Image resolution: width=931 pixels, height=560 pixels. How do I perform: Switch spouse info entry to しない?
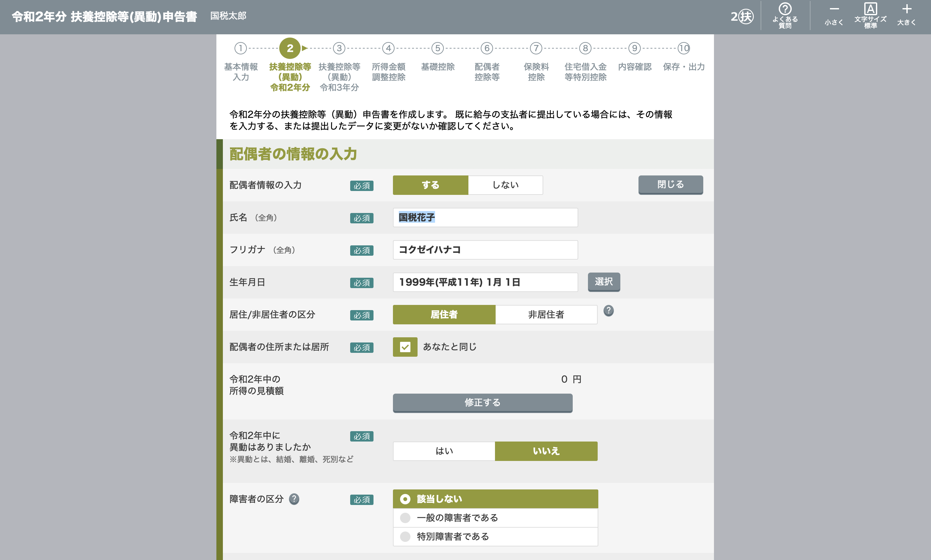coord(505,185)
